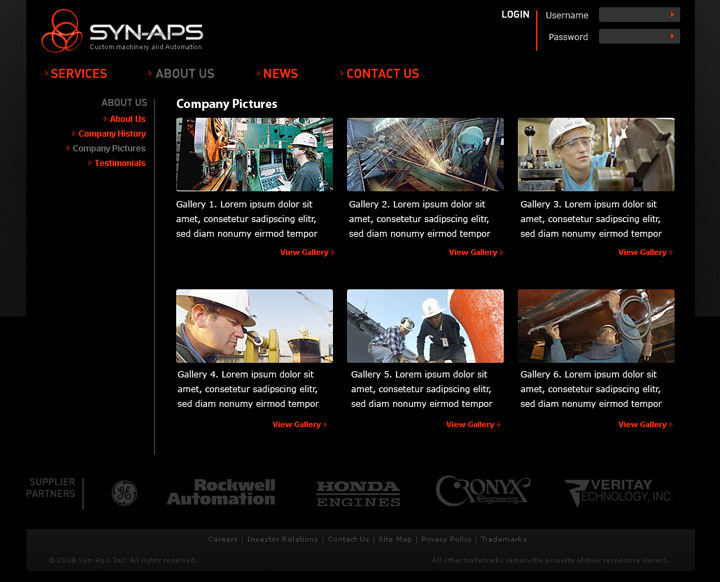Open the News menu item
This screenshot has height=582, width=720.
pyautogui.click(x=280, y=74)
